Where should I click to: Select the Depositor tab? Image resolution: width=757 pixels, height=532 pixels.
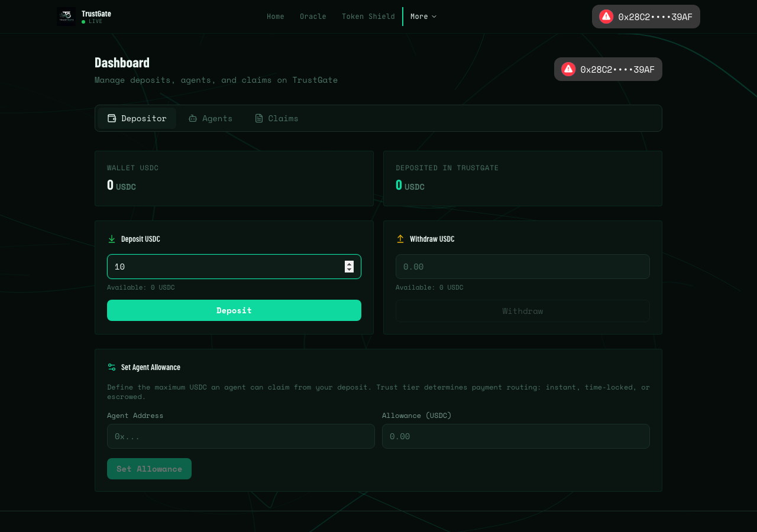(137, 118)
